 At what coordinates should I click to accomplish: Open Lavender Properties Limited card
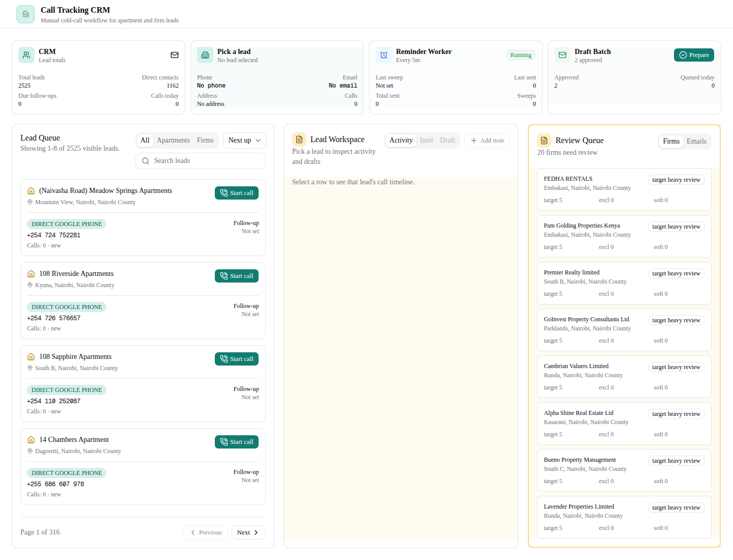click(x=624, y=517)
